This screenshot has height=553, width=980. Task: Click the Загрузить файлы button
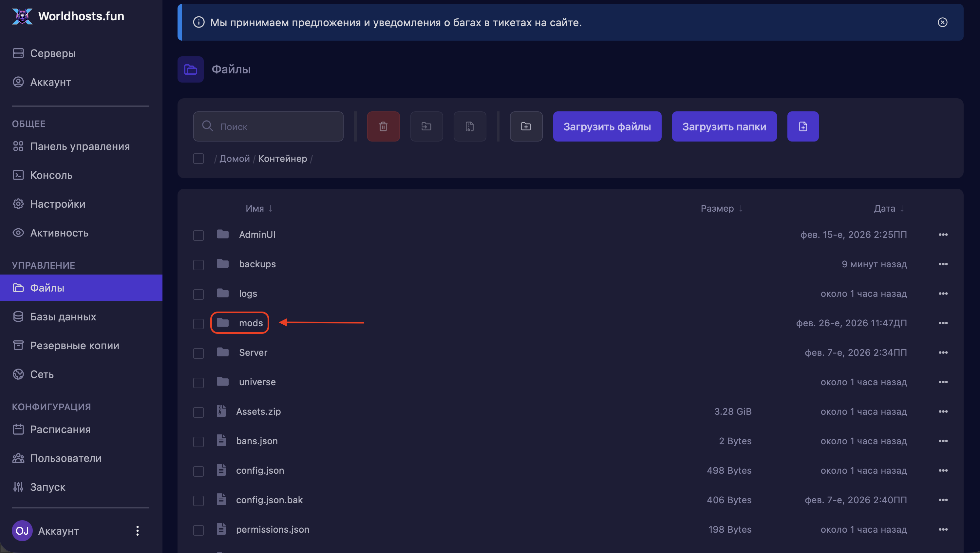(x=607, y=126)
